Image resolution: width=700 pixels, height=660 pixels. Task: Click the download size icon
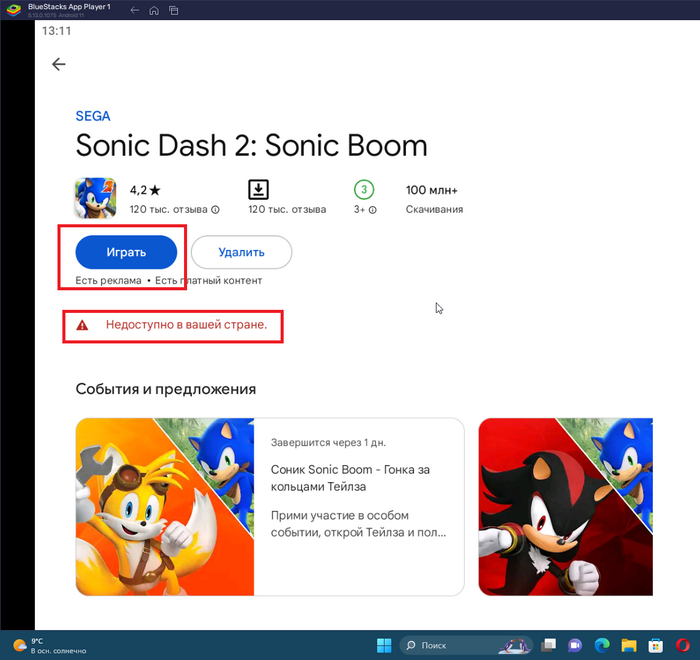point(258,190)
